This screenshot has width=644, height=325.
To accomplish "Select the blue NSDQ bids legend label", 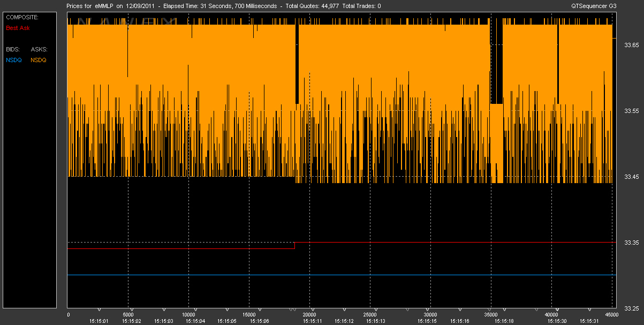I will tap(14, 60).
